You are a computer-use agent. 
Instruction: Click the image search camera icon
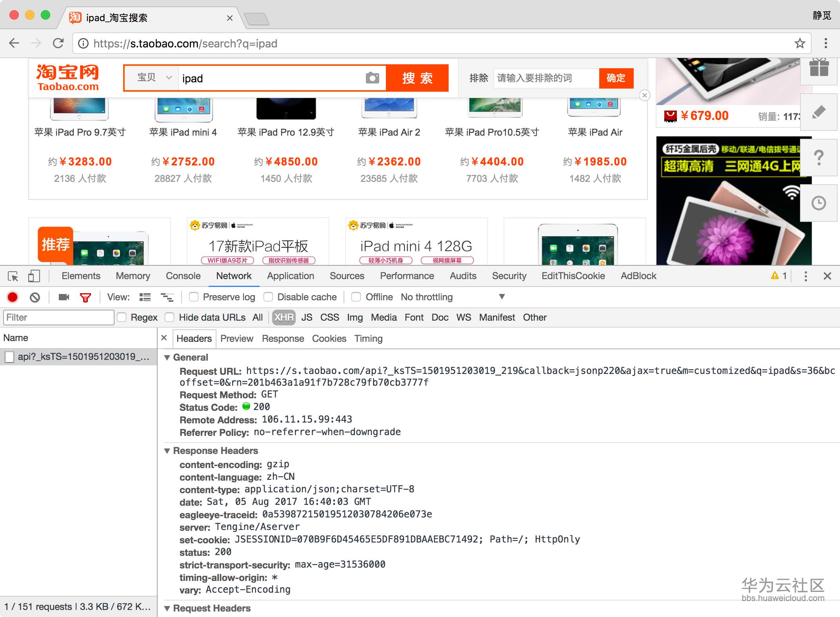[372, 78]
